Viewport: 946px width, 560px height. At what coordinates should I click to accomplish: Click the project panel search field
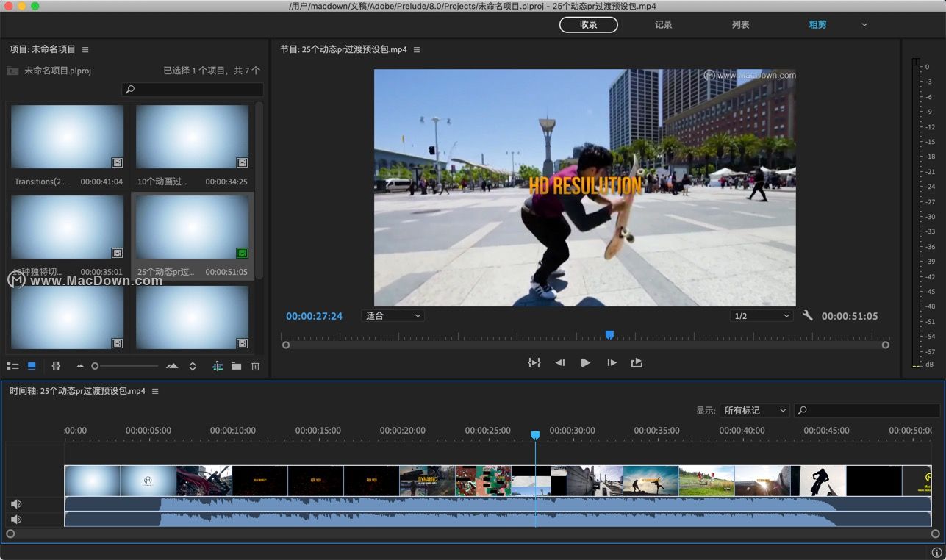click(193, 89)
